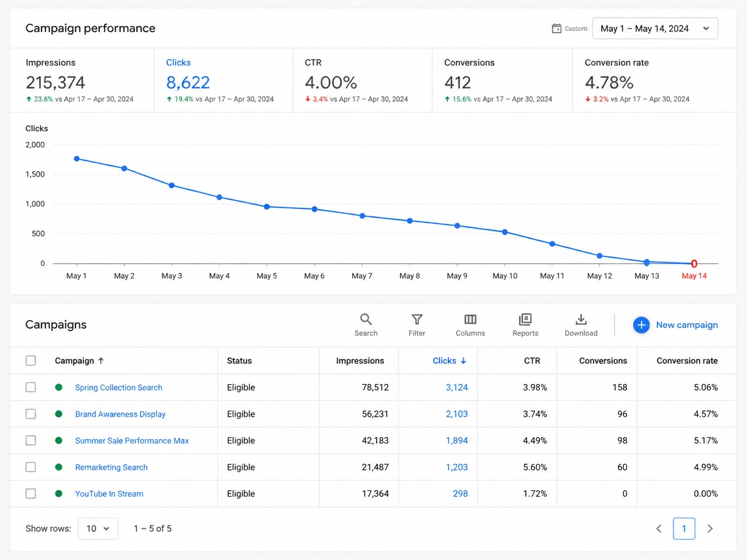Check the YouTube In Stream row
Screen dimensions: 747x560
click(31, 494)
